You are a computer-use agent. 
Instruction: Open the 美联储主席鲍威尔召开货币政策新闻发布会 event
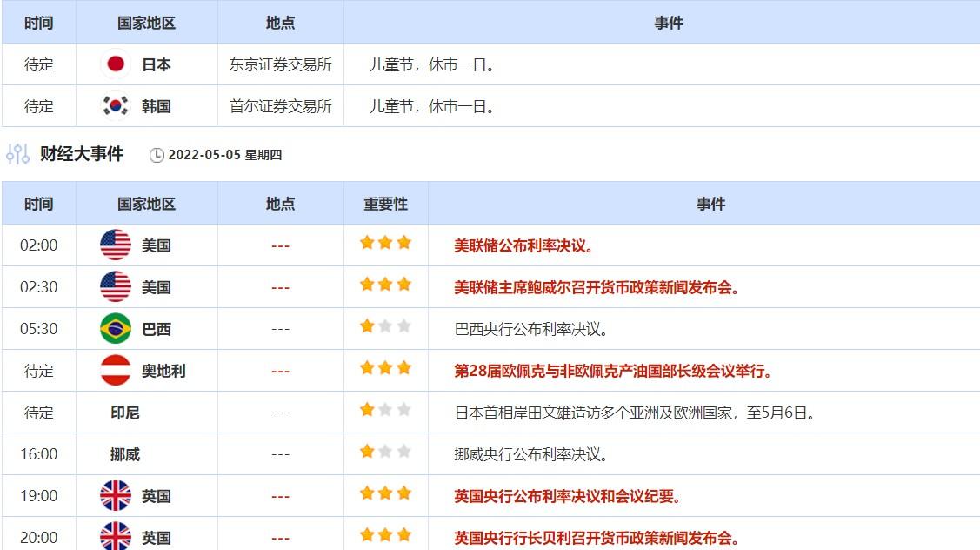point(597,288)
